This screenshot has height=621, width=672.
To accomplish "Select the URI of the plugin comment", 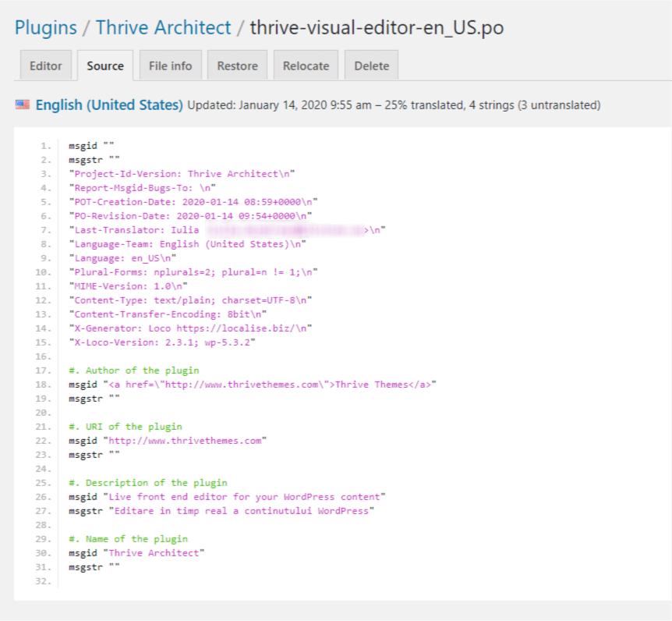I will click(x=126, y=427).
